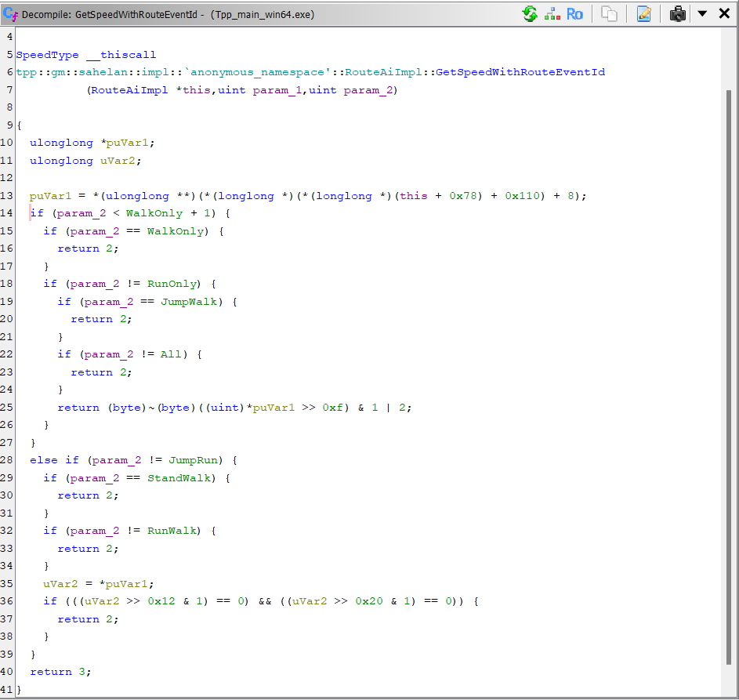Click return 3 statement on line 40
The width and height of the screenshot is (739, 700).
(x=60, y=672)
